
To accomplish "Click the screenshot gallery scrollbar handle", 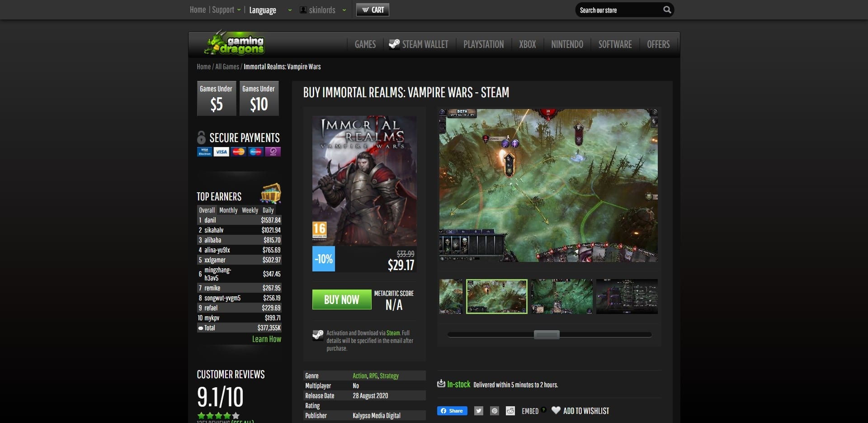I will point(547,335).
